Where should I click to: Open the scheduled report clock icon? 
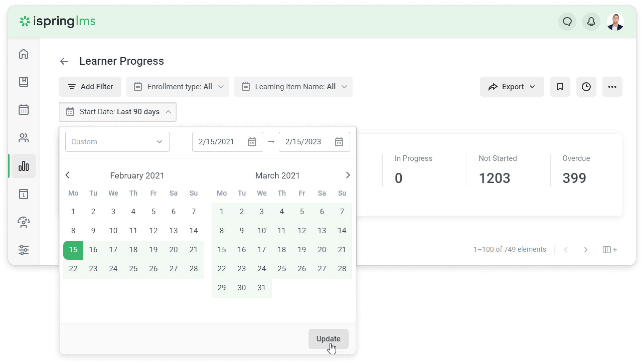[586, 87]
